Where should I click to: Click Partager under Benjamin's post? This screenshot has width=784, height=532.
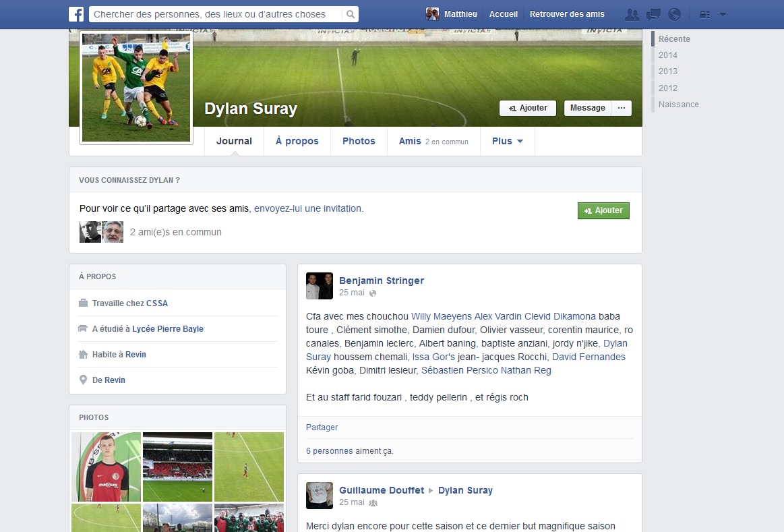coord(322,427)
